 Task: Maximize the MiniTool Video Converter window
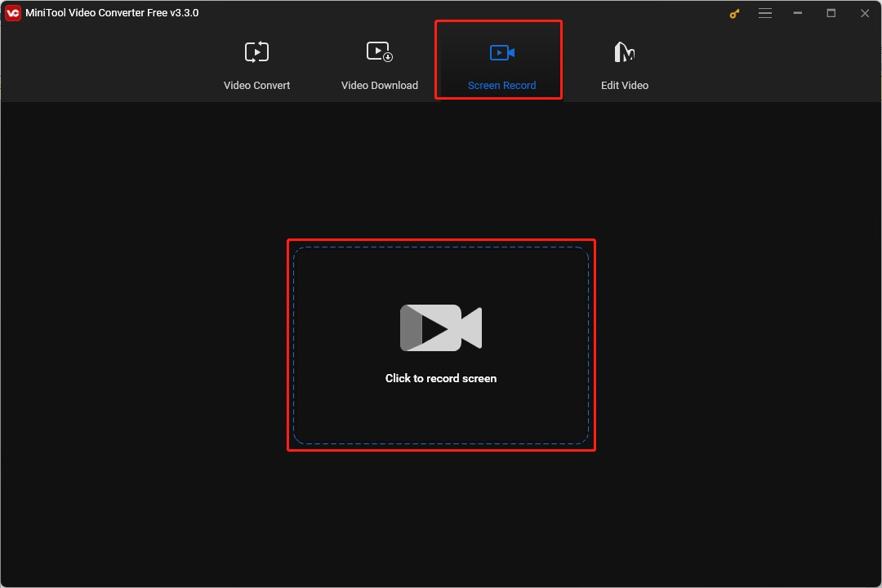point(831,13)
